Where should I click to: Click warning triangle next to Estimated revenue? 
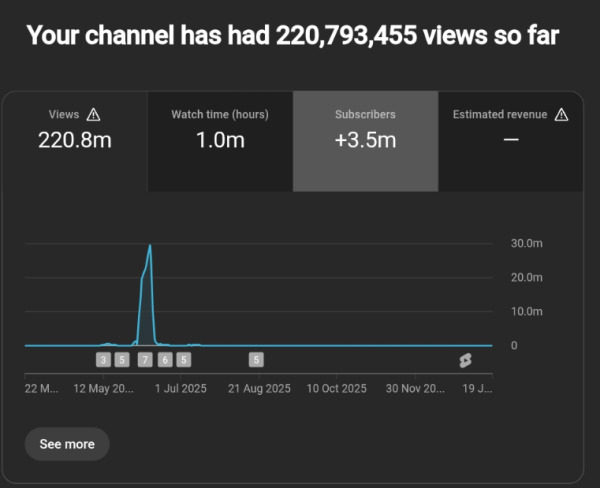click(561, 115)
